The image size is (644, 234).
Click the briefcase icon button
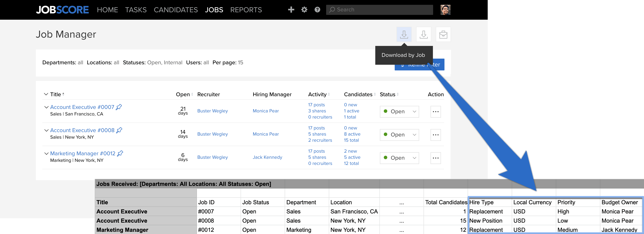(x=443, y=34)
